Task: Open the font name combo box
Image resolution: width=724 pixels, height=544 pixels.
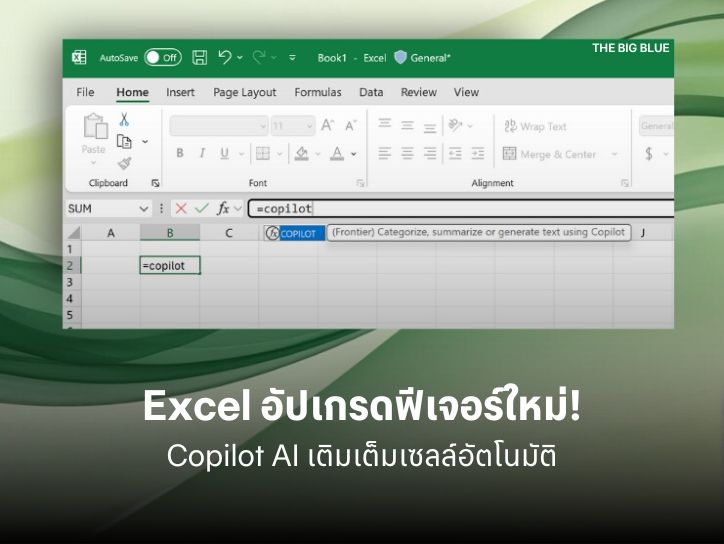Action: pyautogui.click(x=218, y=126)
